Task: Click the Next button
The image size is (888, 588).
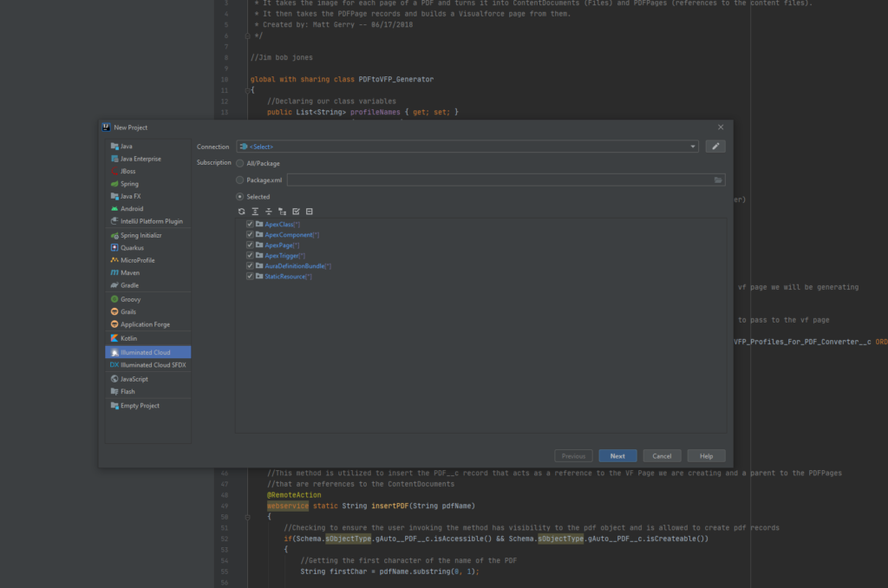Action: [617, 455]
